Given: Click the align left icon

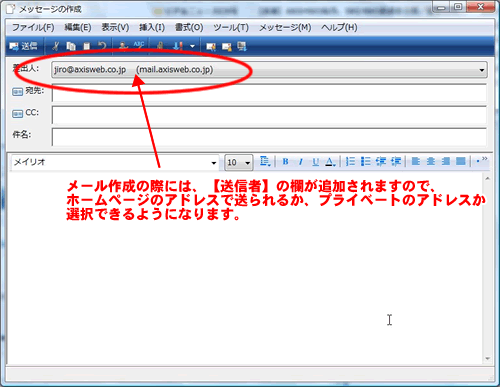Looking at the screenshot, I should (415, 162).
